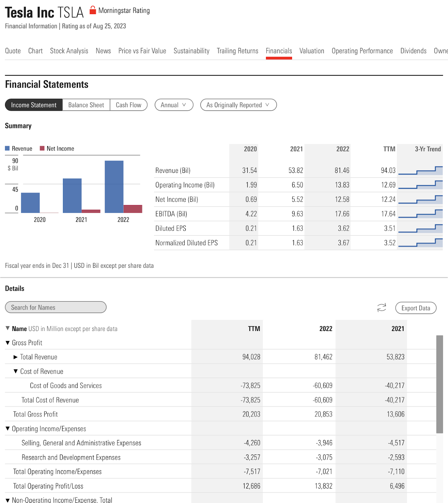Click Total Operating Profit/Loss TTM value 12,686
This screenshot has height=503, width=448.
coord(251,486)
